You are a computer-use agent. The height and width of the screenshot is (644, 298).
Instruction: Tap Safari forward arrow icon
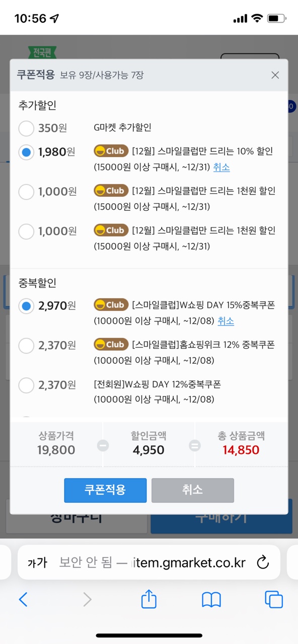[x=87, y=599]
